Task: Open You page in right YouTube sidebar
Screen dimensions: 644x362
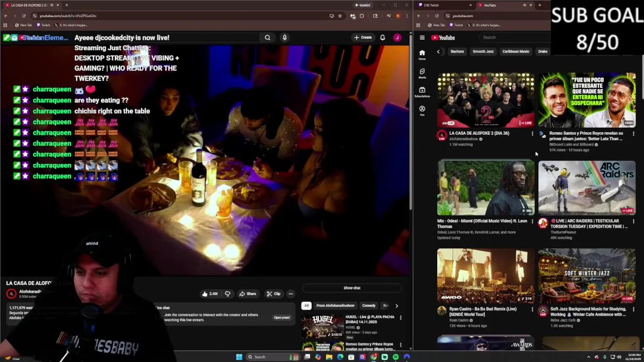Action: [422, 111]
